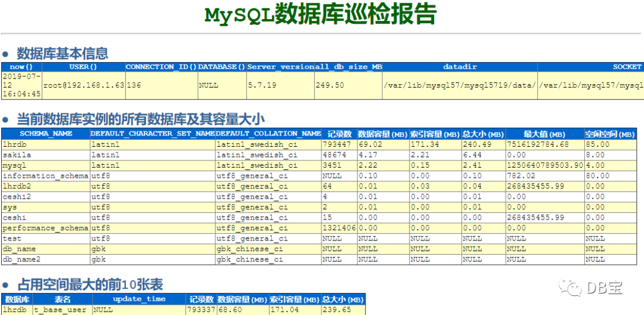Select the record count 1321406 cell
Screen dimensions: 644x315
click(339, 228)
